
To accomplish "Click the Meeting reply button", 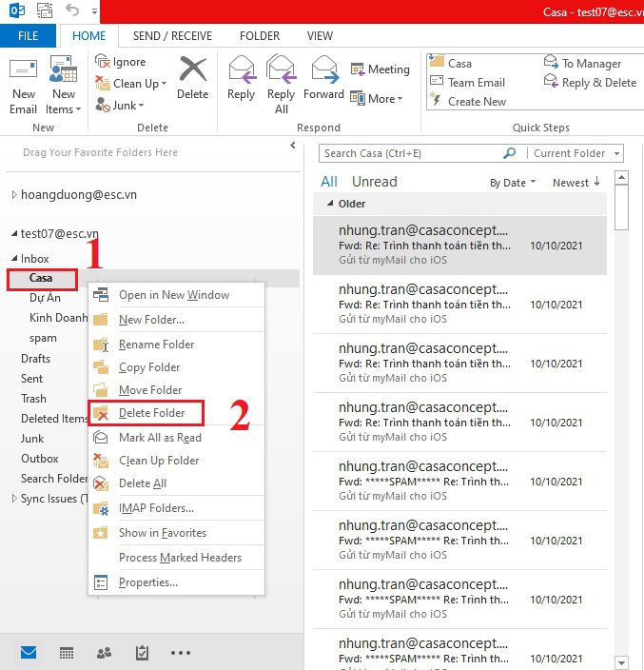I will tap(380, 69).
